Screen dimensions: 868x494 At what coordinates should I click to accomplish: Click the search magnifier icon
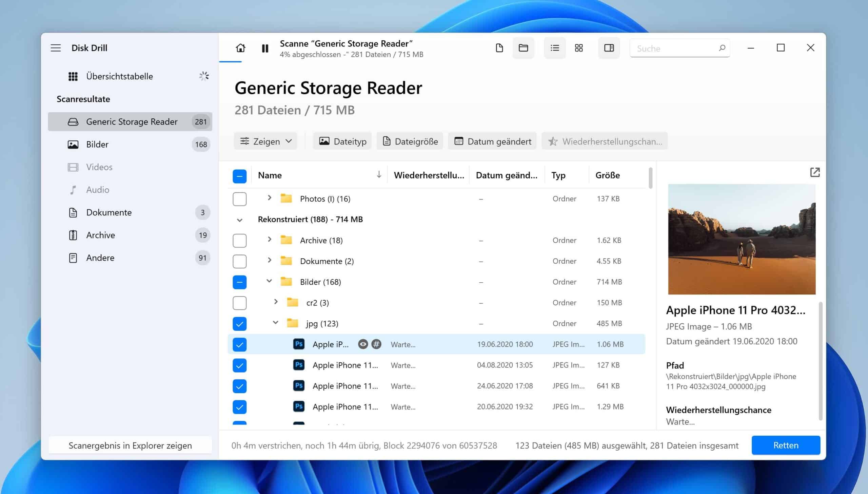coord(722,48)
